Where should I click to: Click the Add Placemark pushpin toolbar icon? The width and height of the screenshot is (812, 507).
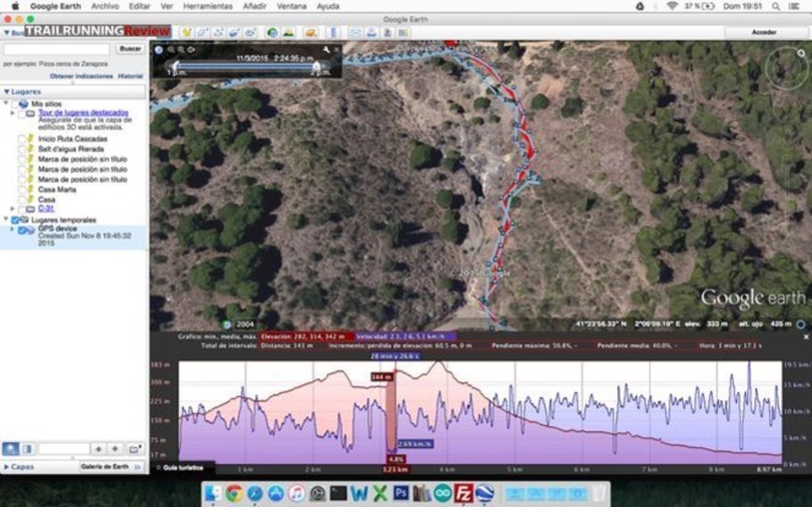[x=186, y=33]
